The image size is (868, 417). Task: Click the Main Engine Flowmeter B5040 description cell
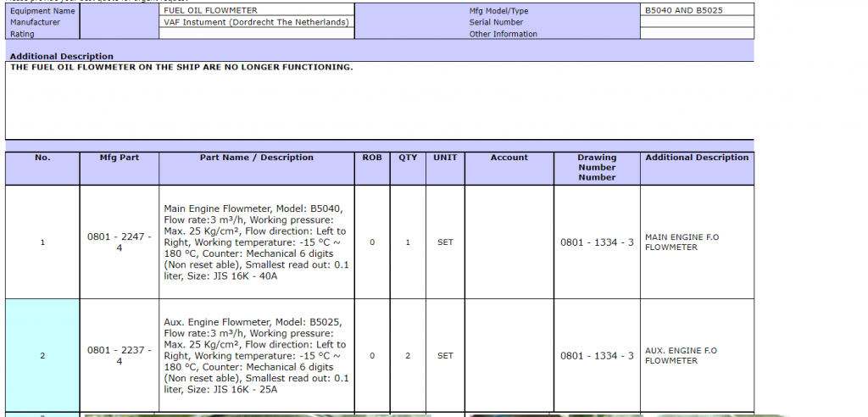256,242
